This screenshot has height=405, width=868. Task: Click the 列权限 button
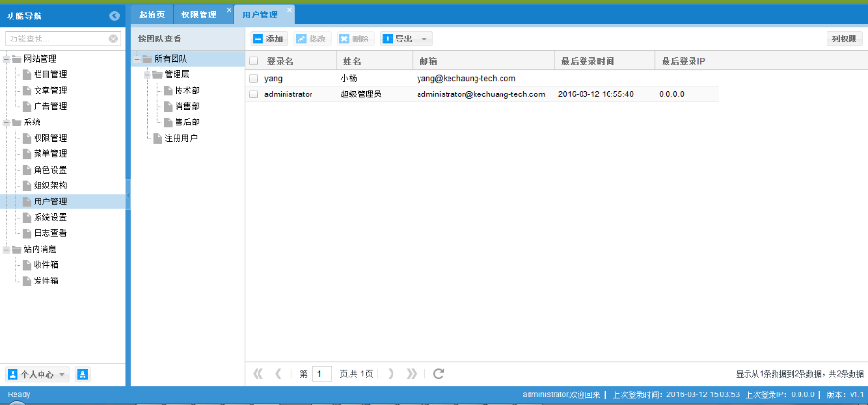pyautogui.click(x=844, y=39)
